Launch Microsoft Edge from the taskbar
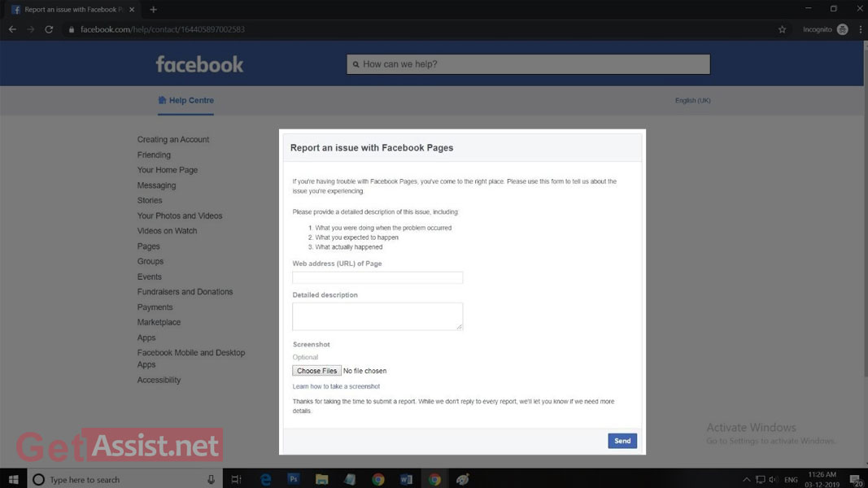This screenshot has height=488, width=868. pyautogui.click(x=264, y=479)
